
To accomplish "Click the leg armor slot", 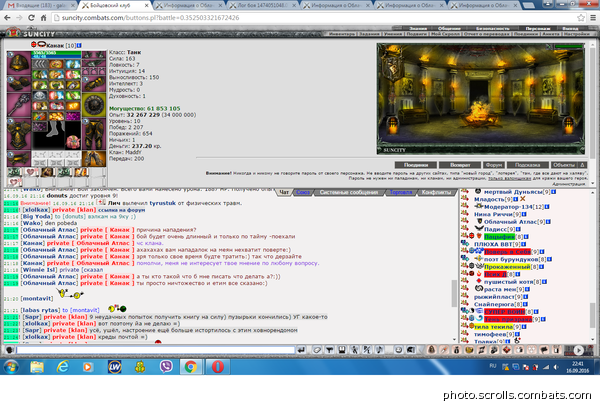I will (93, 134).
